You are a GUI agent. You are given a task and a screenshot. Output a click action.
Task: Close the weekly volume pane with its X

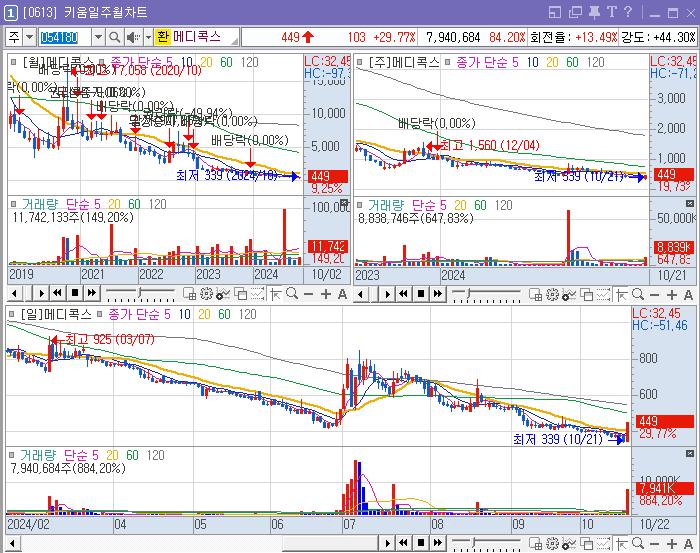click(690, 204)
